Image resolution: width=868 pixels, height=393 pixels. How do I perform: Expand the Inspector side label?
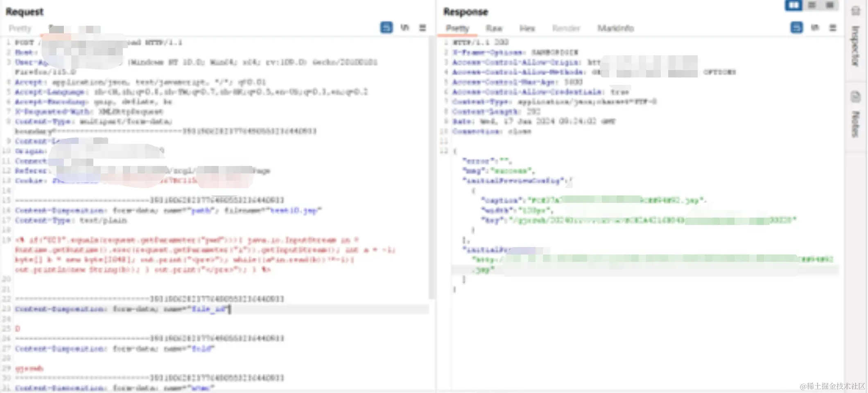pos(855,46)
